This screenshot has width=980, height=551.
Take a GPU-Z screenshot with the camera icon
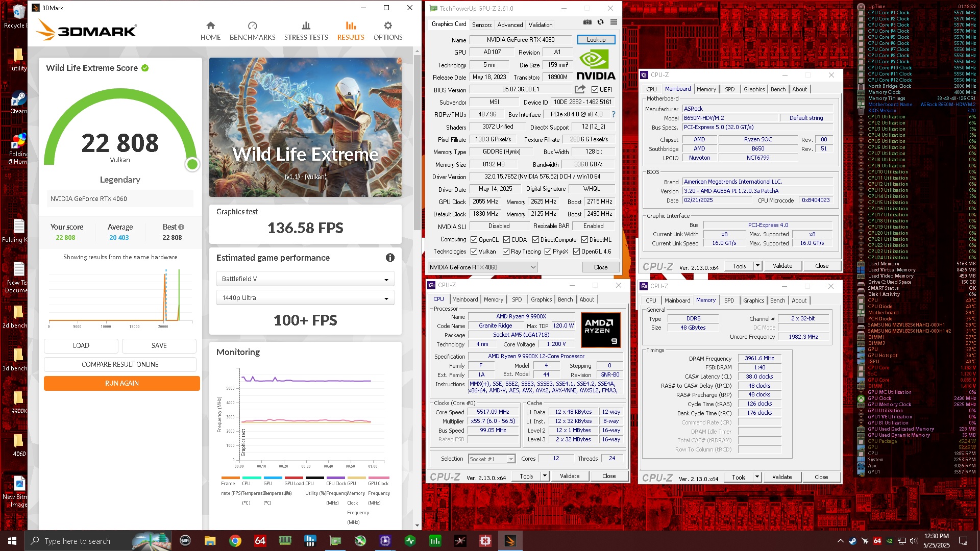[587, 22]
